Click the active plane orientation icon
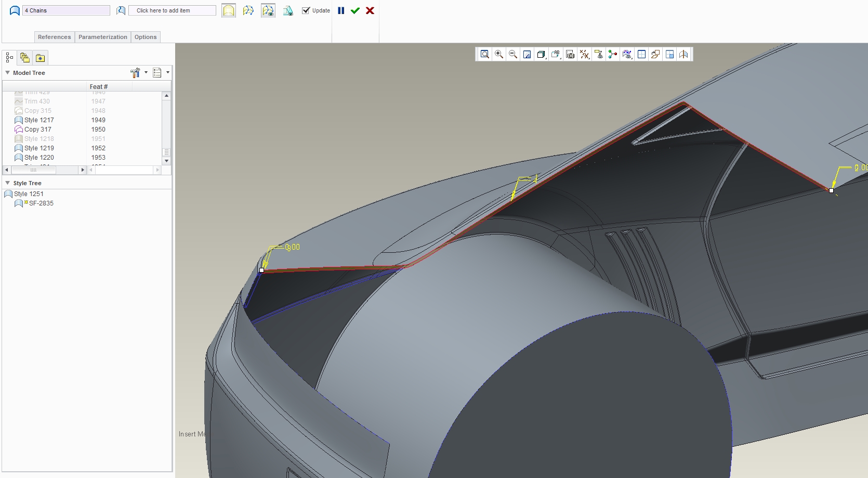Viewport: 868px width, 478px height. point(655,54)
